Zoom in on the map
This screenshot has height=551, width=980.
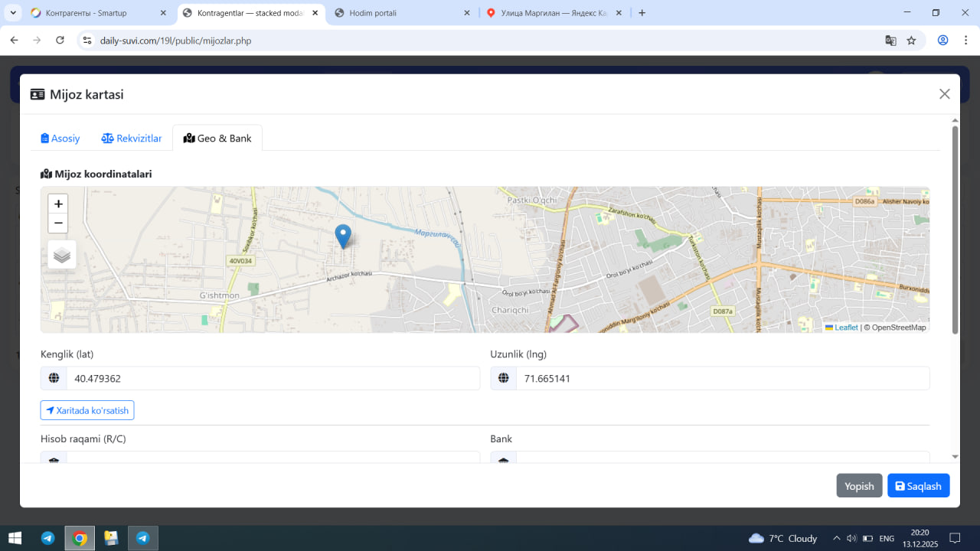point(58,204)
